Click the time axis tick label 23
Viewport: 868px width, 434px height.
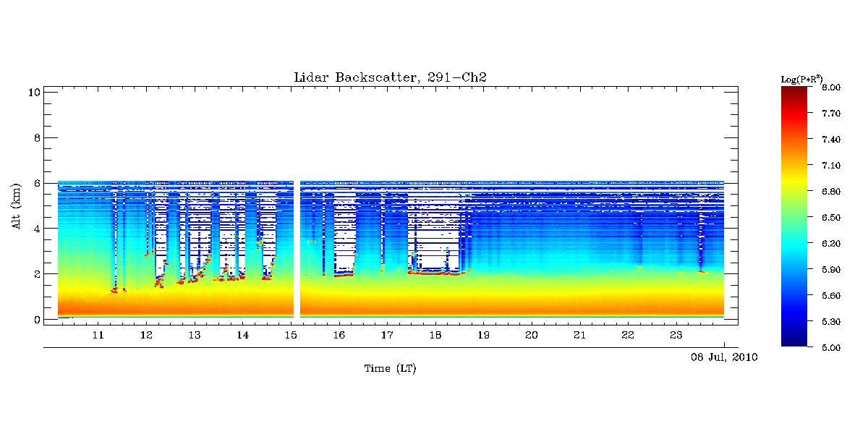676,336
